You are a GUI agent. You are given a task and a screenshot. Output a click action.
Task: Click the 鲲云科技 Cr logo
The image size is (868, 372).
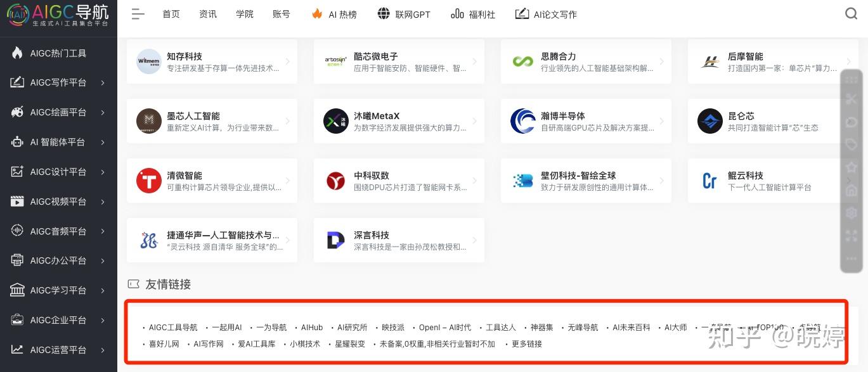tap(710, 181)
